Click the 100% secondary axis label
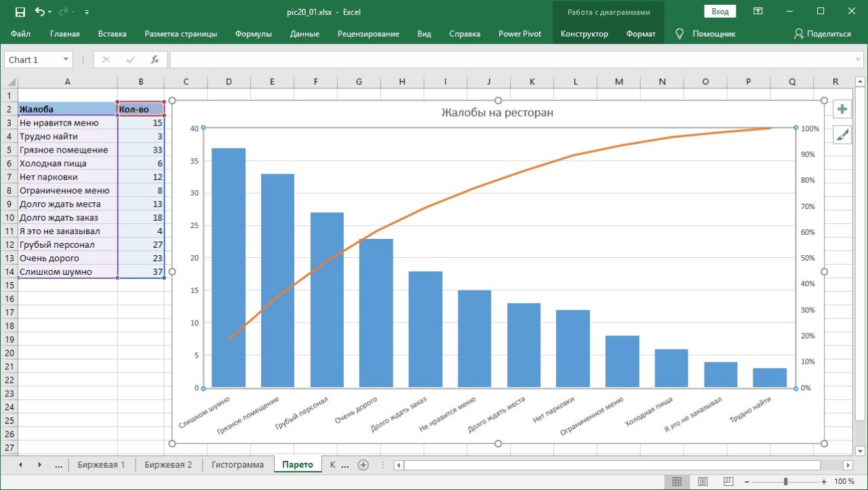Screen dimensions: 868x490 (x=810, y=128)
